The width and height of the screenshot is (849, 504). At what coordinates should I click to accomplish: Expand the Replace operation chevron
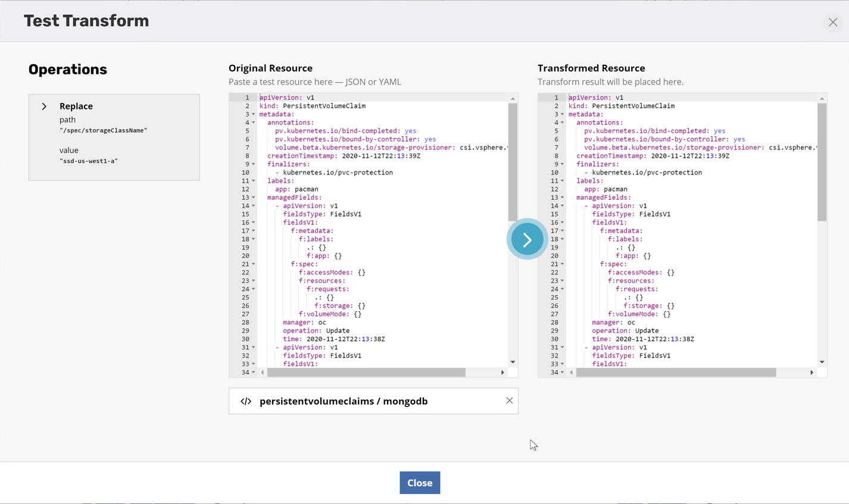click(x=44, y=107)
